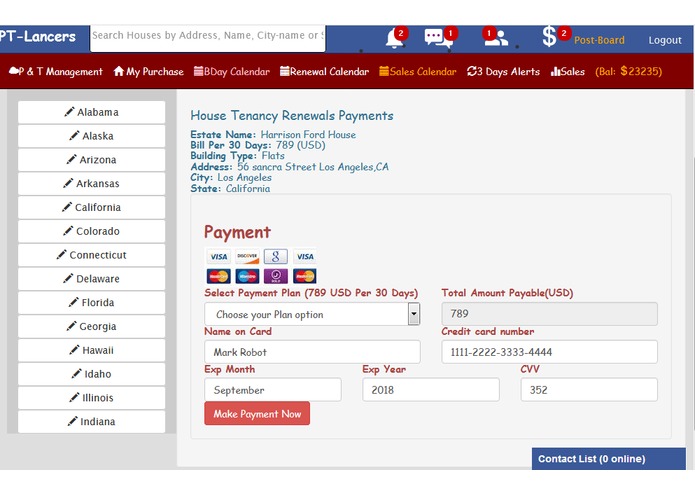
Task: Click the last MasterCard logo
Action: [x=305, y=276]
